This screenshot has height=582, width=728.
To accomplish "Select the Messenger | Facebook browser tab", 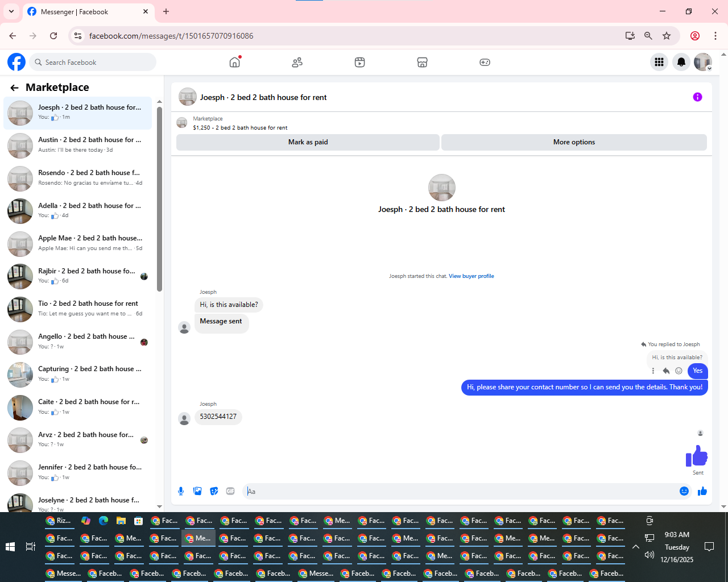I will click(x=88, y=11).
